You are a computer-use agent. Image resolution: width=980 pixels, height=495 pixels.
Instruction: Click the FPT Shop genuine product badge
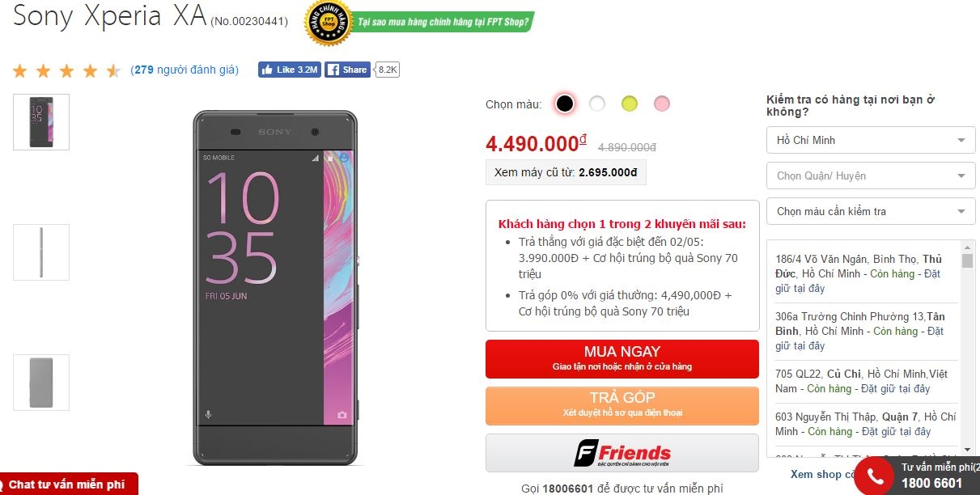click(x=327, y=23)
